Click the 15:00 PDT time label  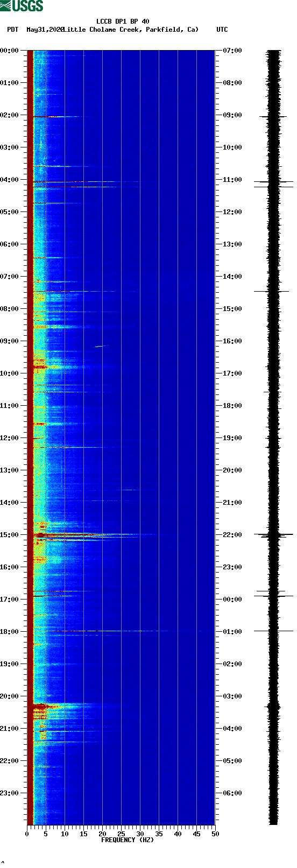click(10, 535)
